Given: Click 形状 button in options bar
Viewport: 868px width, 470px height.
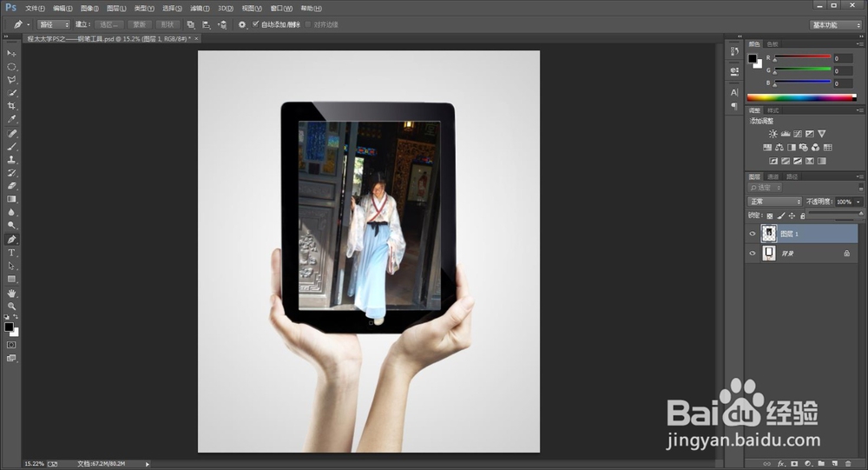Looking at the screenshot, I should click(x=168, y=25).
